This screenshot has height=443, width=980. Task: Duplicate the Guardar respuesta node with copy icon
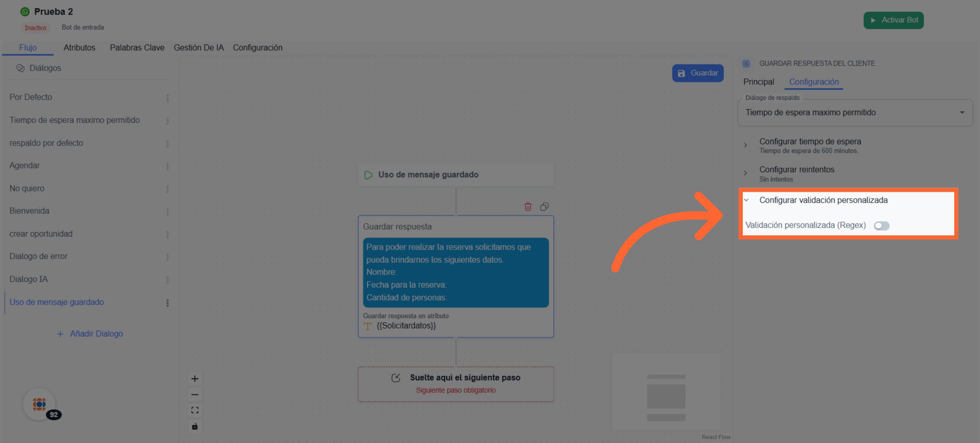pyautogui.click(x=544, y=207)
